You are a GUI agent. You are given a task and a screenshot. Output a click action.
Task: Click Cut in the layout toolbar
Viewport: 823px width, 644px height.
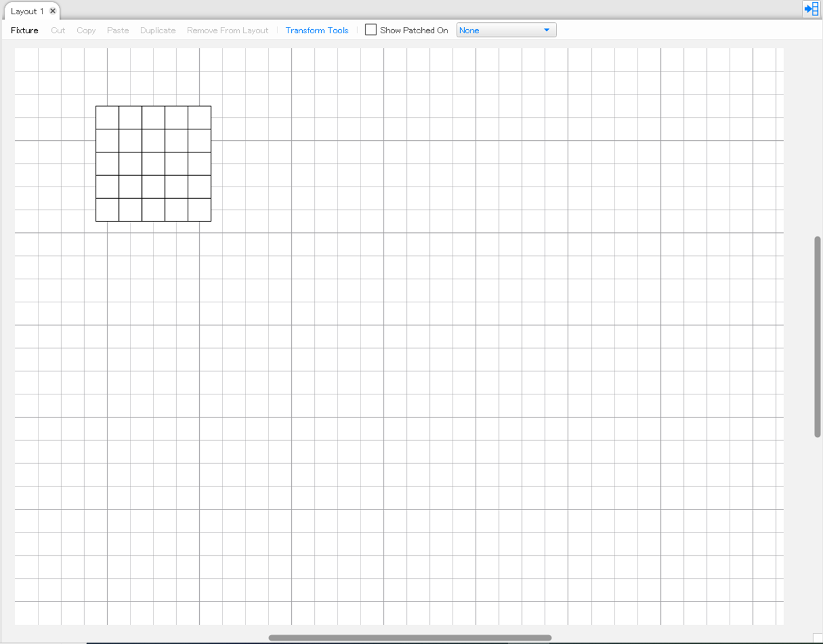point(58,30)
